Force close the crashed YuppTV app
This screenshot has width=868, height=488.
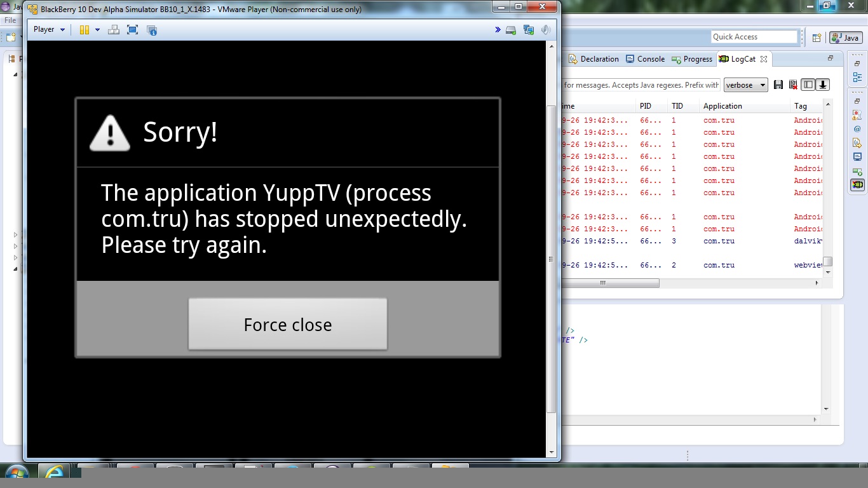[287, 324]
